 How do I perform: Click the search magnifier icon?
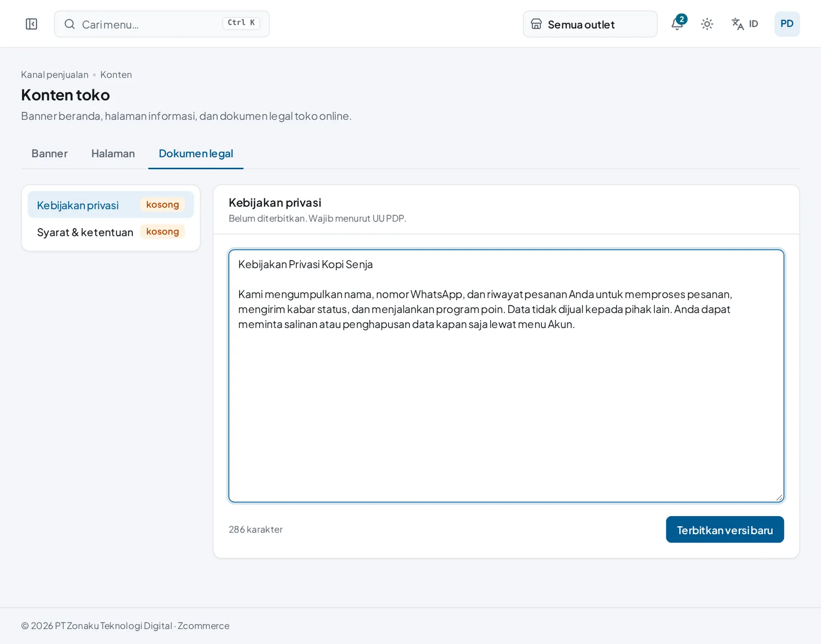tap(70, 24)
